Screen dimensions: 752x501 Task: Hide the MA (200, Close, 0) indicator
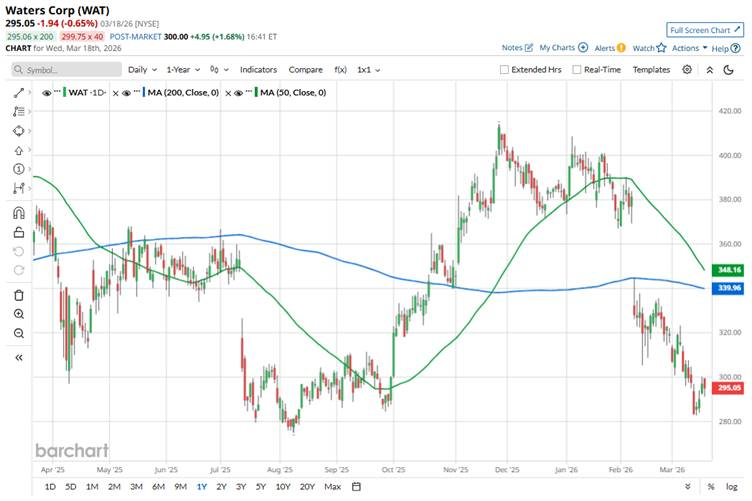click(129, 92)
